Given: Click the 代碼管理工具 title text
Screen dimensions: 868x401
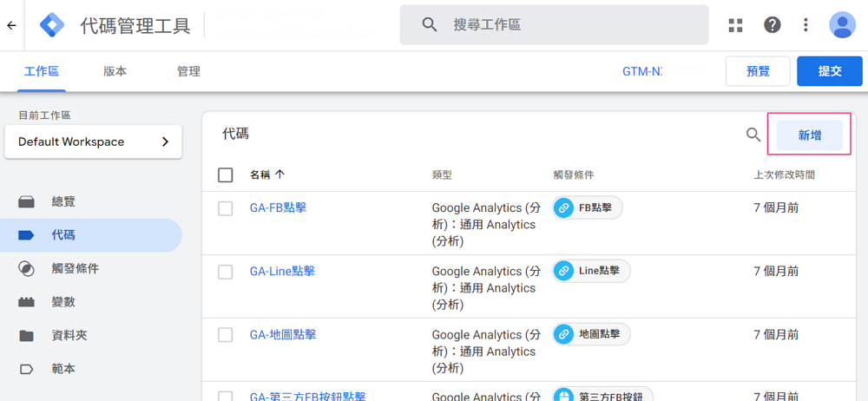Looking at the screenshot, I should (135, 25).
